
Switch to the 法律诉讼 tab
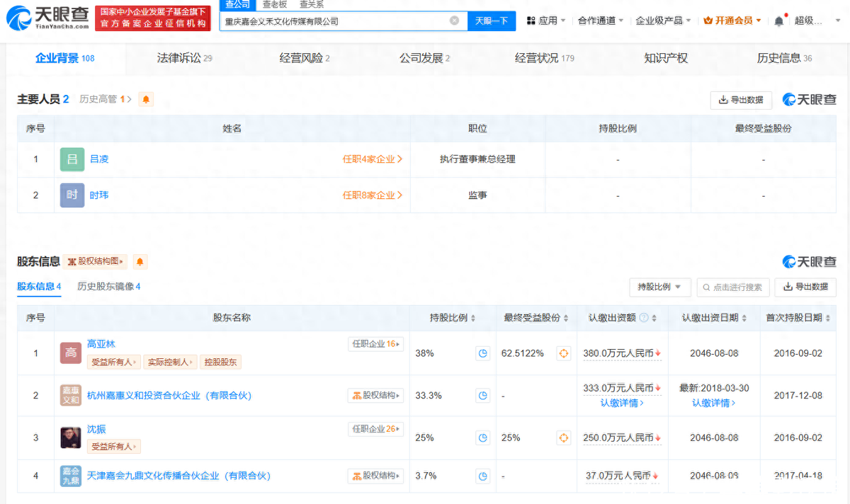click(183, 58)
